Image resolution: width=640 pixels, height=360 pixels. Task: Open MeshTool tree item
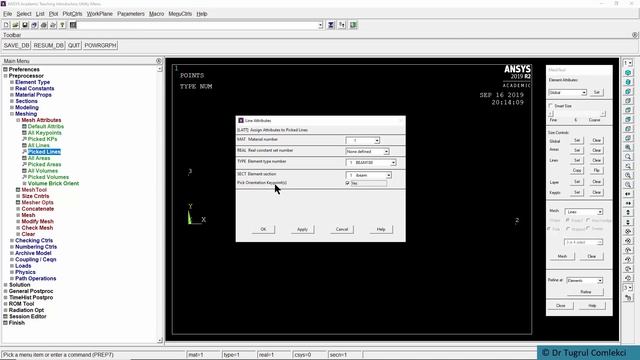pos(34,190)
